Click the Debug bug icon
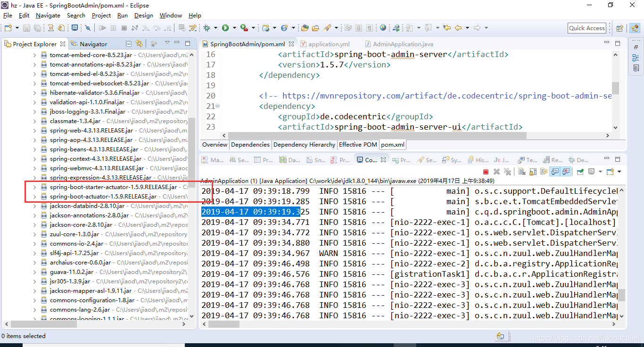Viewport: 644px width, 347px height. pyautogui.click(x=206, y=28)
